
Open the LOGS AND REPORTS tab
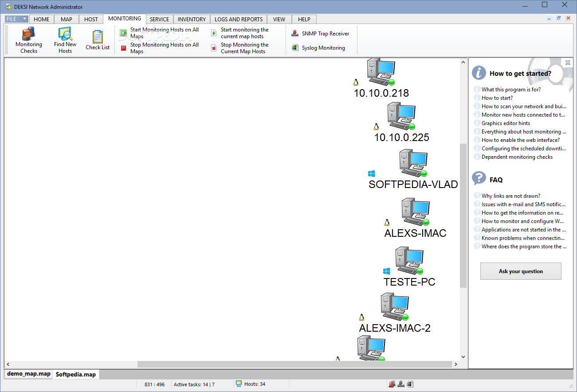pos(239,19)
